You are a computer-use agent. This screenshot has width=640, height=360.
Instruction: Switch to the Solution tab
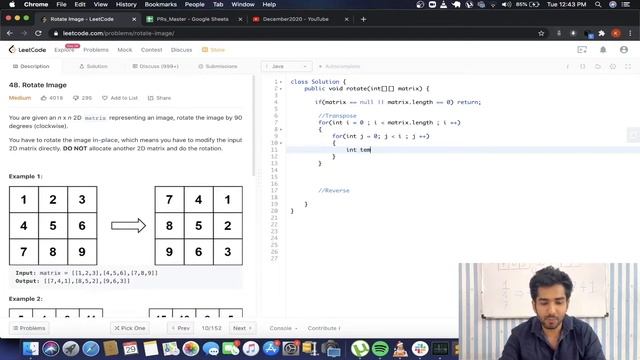point(93,66)
